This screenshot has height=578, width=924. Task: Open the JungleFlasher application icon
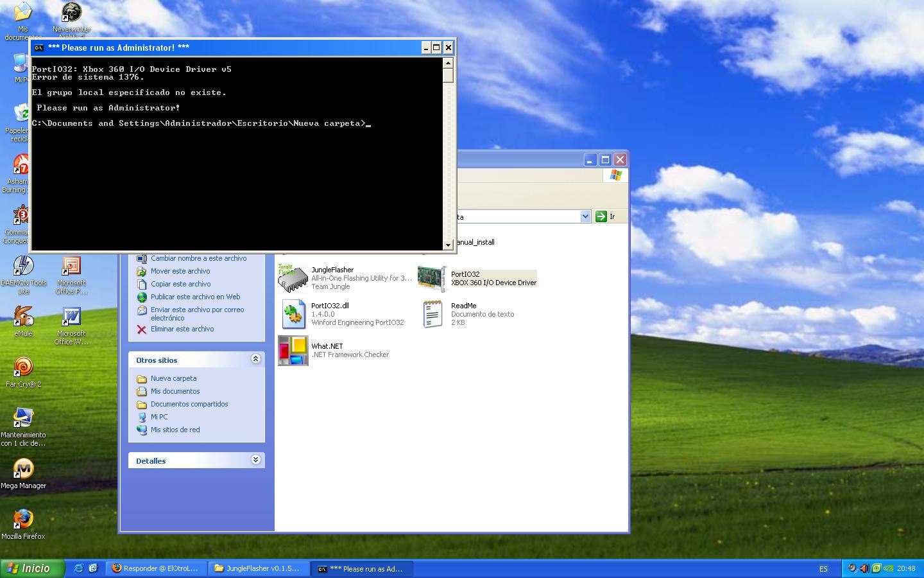[293, 278]
